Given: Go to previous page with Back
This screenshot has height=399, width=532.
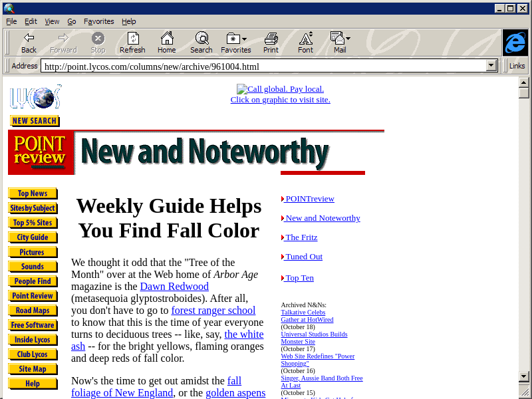Looking at the screenshot, I should pos(29,43).
